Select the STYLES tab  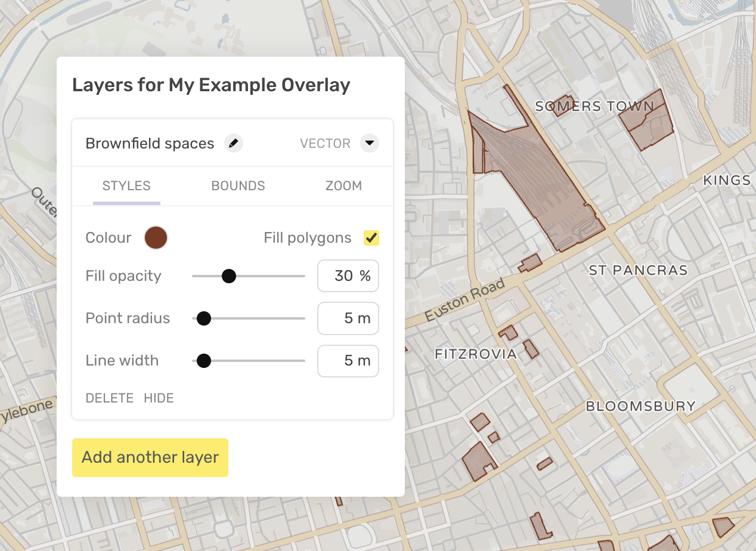(126, 185)
